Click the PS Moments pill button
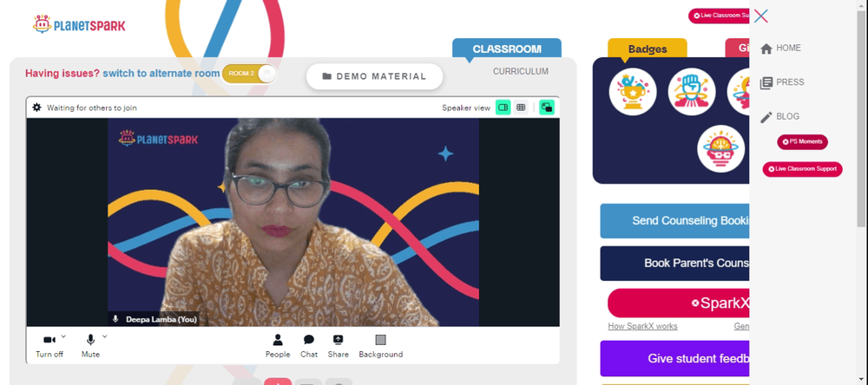 [x=802, y=142]
